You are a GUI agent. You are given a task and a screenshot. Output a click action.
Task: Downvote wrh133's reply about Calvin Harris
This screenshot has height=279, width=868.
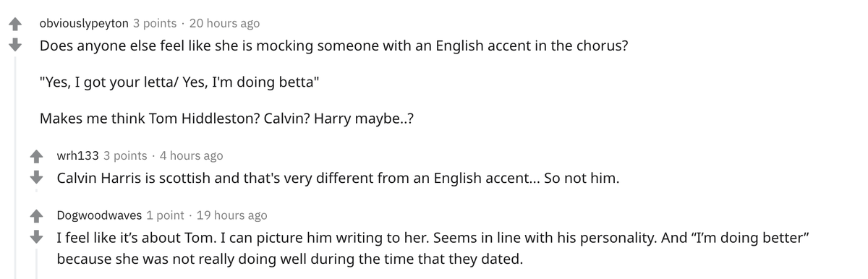[35, 177]
